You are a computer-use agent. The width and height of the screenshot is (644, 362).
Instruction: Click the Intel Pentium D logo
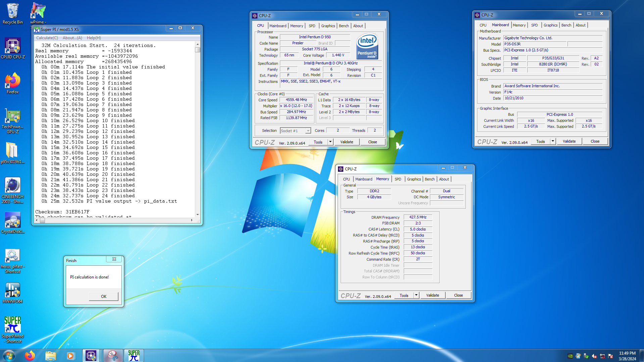coord(367,46)
